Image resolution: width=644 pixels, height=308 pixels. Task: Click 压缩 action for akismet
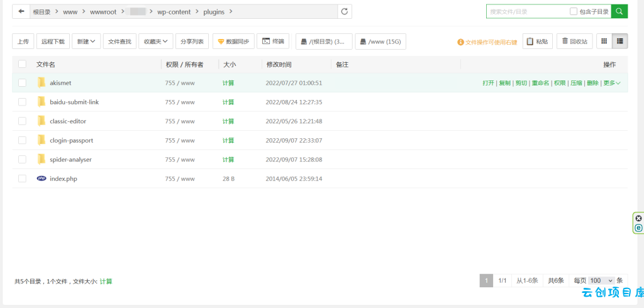(x=576, y=83)
